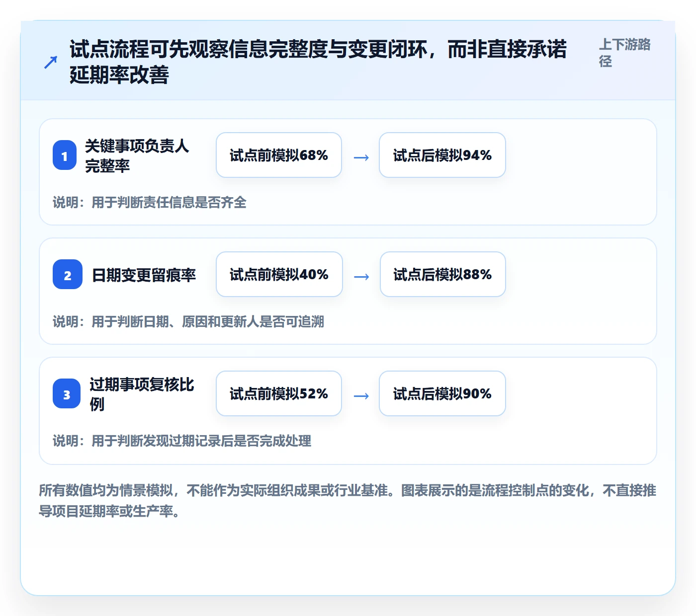Select the 试点前模拟68% box
696x616 pixels.
tap(279, 155)
